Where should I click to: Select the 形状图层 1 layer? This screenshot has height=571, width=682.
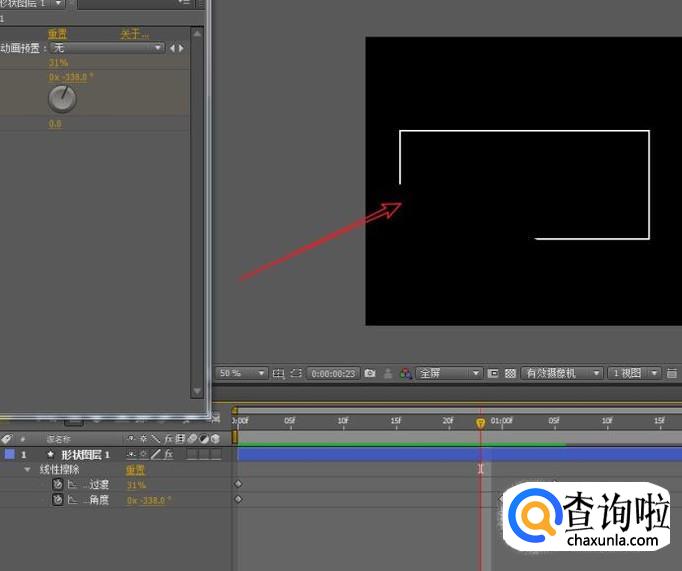pyautogui.click(x=85, y=455)
